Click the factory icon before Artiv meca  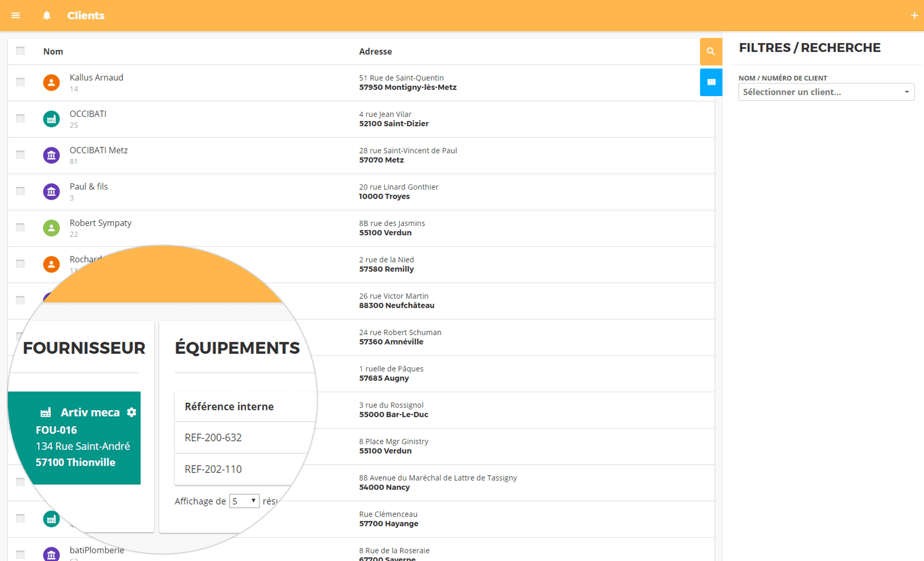(45, 412)
